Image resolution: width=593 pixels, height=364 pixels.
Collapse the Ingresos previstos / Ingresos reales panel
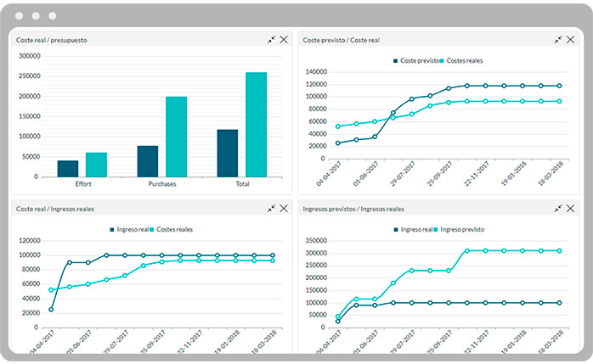point(558,208)
